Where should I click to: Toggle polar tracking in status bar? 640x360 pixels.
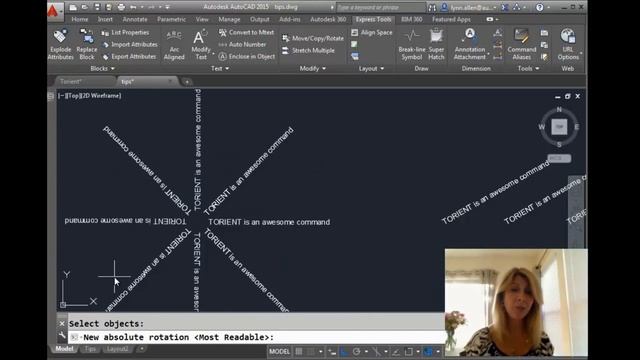pyautogui.click(x=356, y=351)
